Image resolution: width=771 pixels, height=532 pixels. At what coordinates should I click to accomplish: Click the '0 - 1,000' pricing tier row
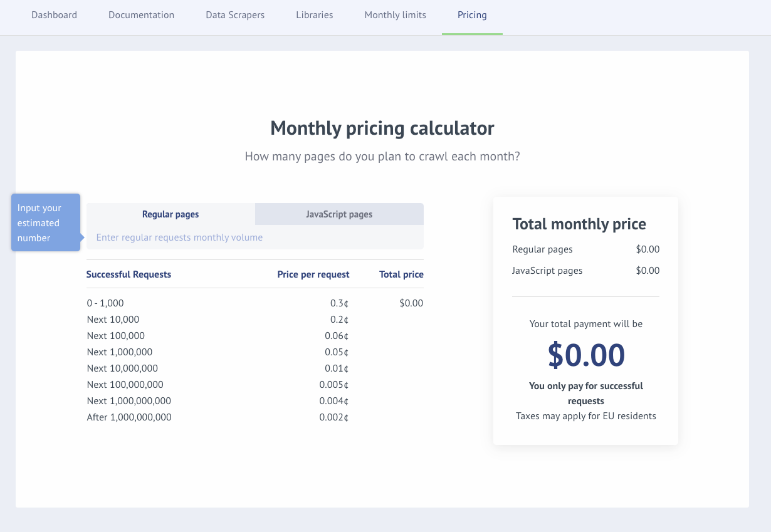tap(105, 303)
